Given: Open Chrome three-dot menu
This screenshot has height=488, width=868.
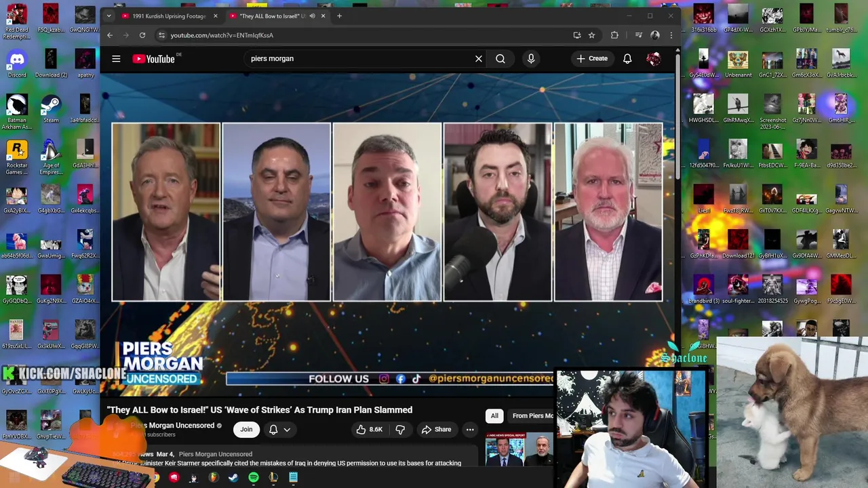Looking at the screenshot, I should (x=671, y=35).
